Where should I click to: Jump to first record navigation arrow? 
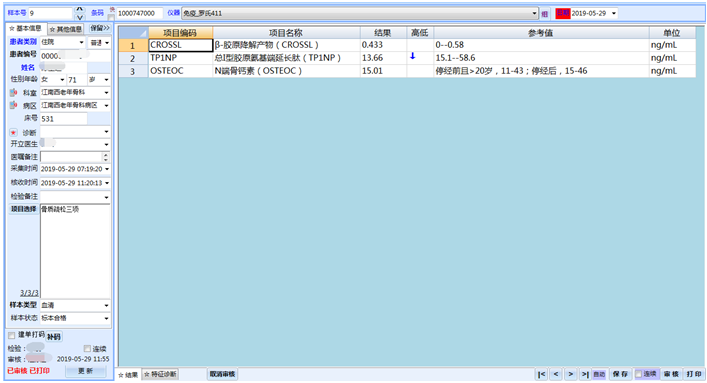pyautogui.click(x=542, y=374)
